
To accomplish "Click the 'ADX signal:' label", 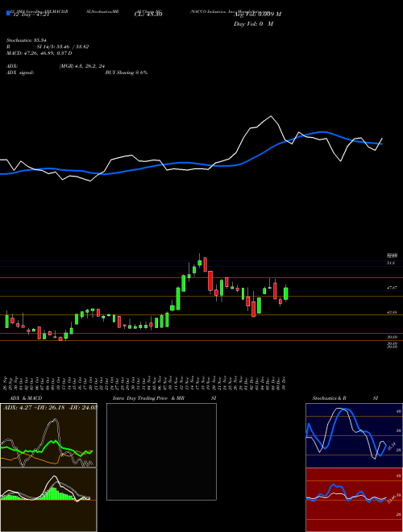I will click(19, 73).
